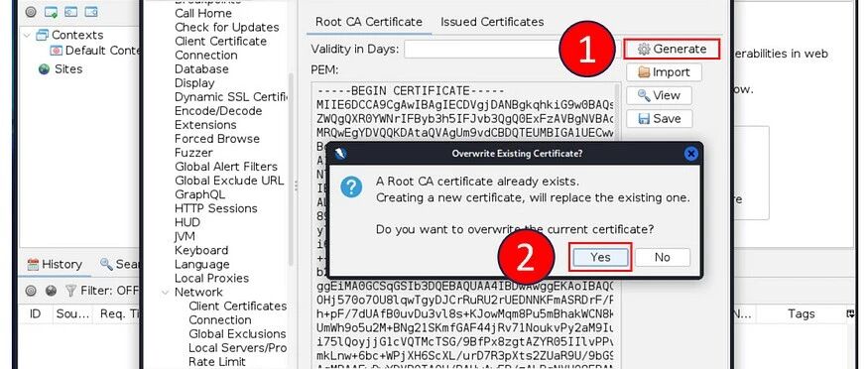Select Fuzzer in options tree
This screenshot has height=369, width=868.
(x=193, y=152)
